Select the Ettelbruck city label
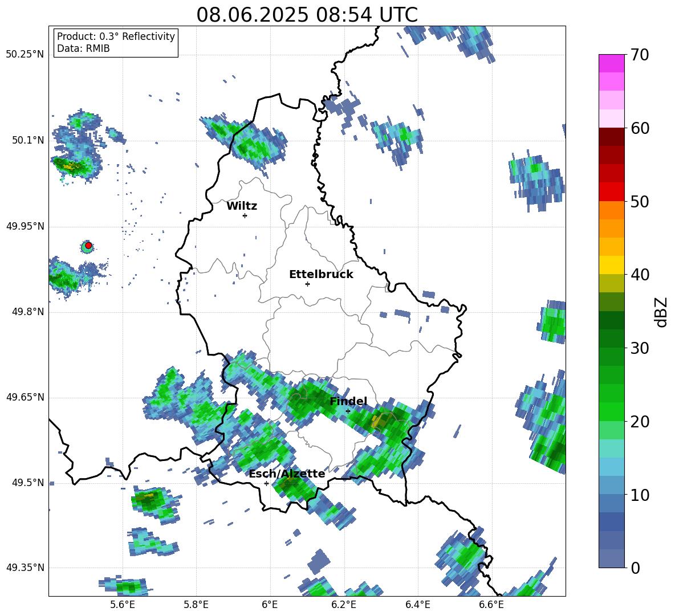The height and width of the screenshot is (616, 675). [x=321, y=275]
